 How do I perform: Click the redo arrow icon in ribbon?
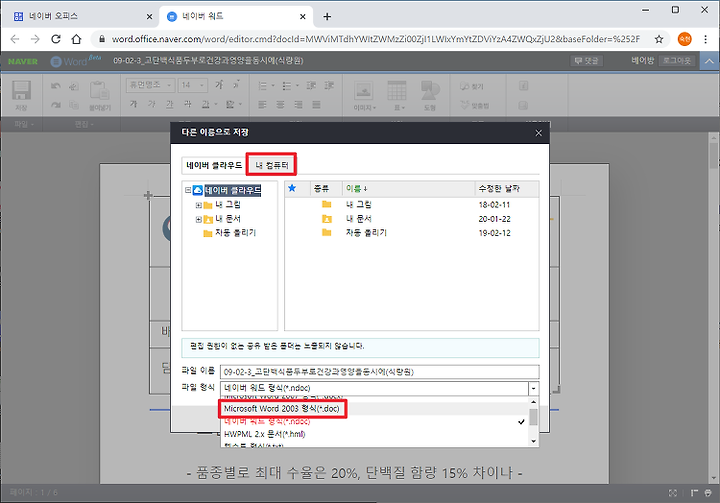(x=56, y=105)
